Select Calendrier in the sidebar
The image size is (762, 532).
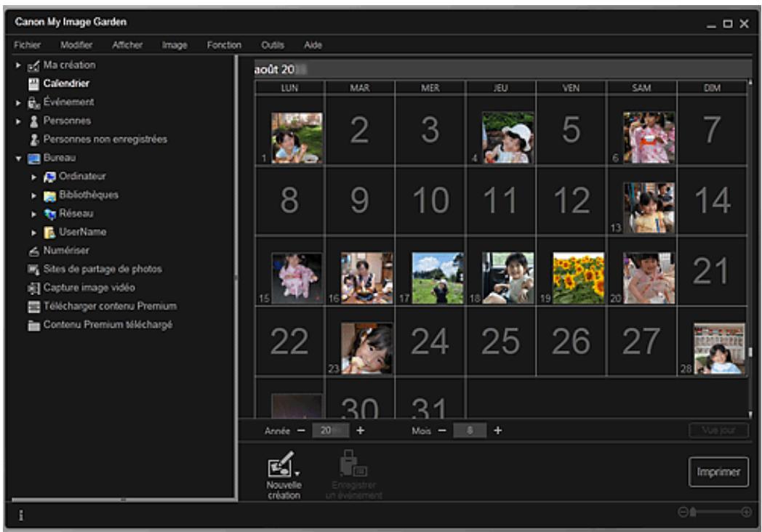pyautogui.click(x=66, y=84)
